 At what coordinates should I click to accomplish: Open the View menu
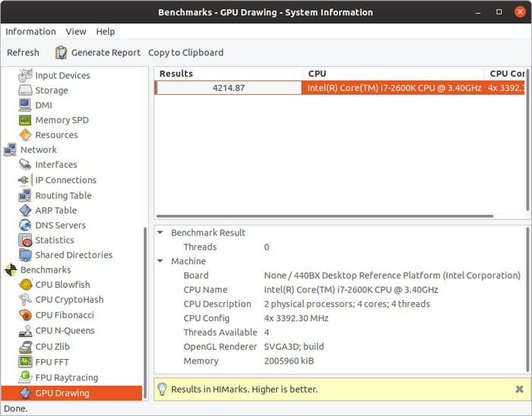pos(76,31)
